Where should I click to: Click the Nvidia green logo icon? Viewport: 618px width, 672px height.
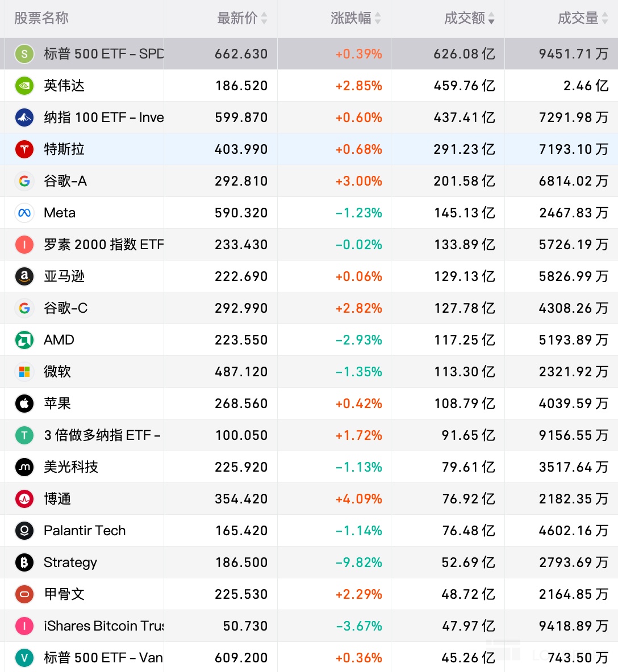pos(24,86)
